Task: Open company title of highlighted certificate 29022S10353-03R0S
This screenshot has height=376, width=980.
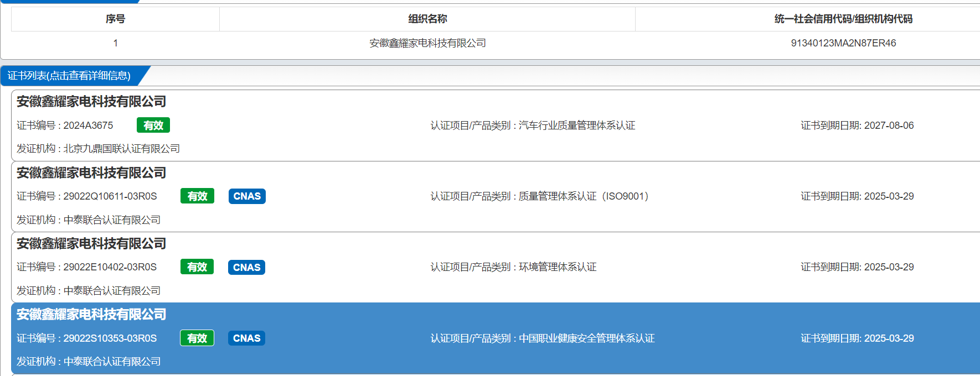Action: pos(91,315)
